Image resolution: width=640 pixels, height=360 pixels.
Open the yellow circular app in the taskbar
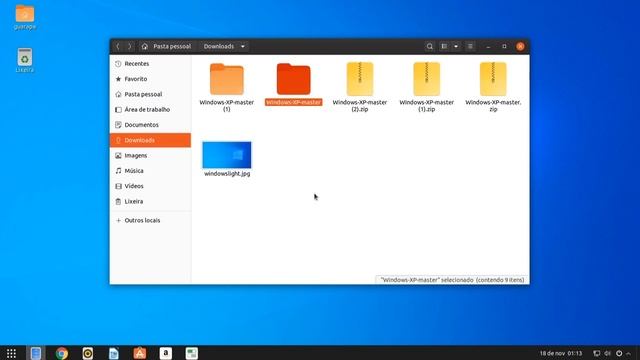(88, 353)
